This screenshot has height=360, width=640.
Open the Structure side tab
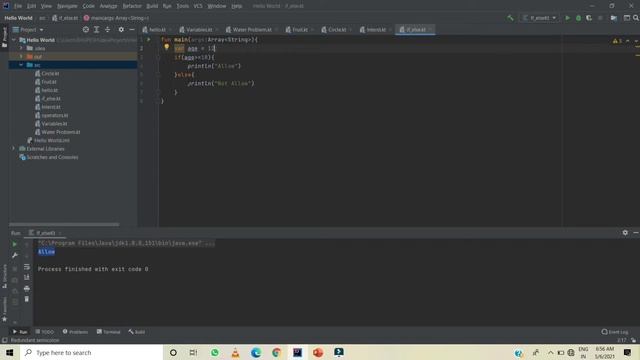pos(4,276)
